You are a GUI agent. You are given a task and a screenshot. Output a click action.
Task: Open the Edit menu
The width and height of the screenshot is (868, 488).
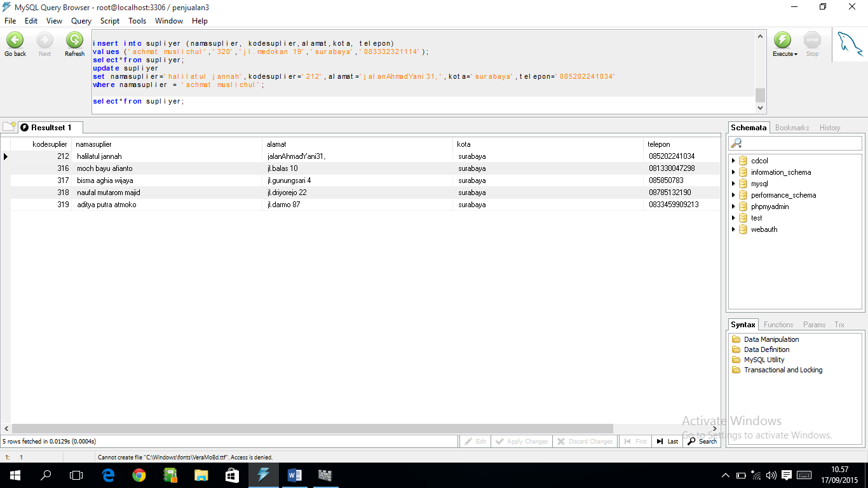(x=31, y=20)
